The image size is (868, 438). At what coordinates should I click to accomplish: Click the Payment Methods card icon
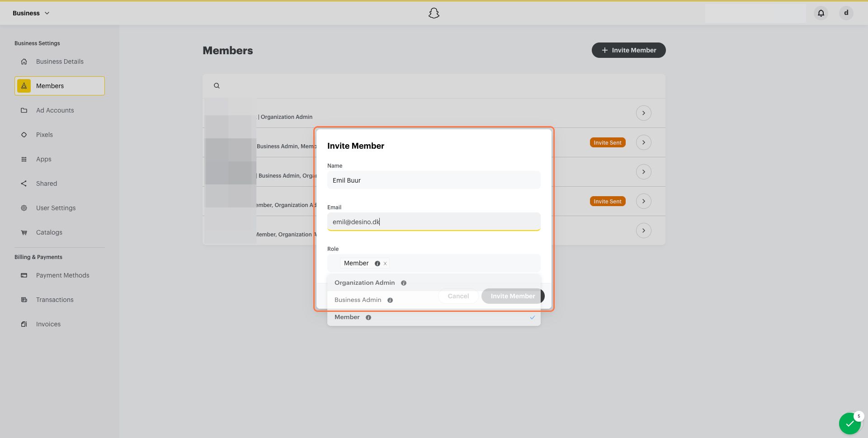(24, 275)
